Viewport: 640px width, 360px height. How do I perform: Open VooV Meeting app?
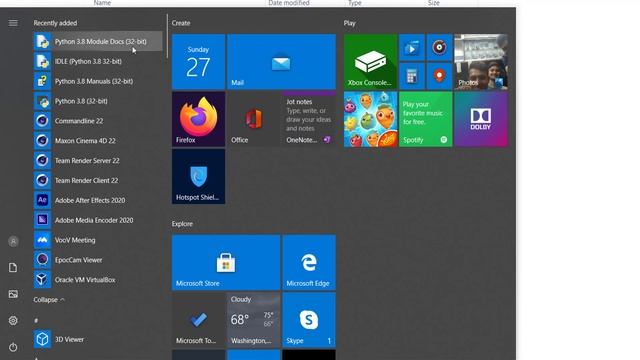point(98,240)
